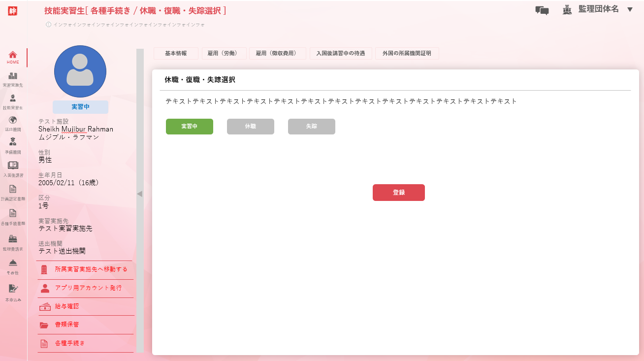Open 本申込み in the sidebar
This screenshot has width=644, height=361.
[x=13, y=289]
